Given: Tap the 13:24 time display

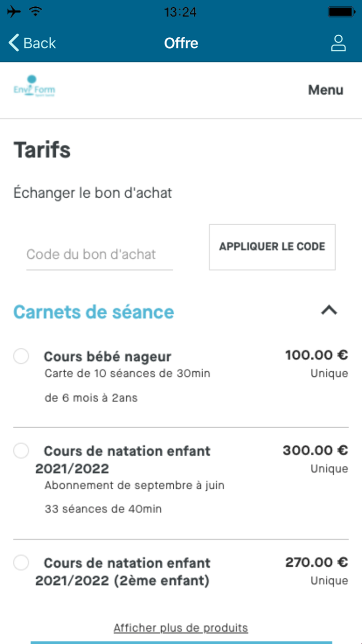Looking at the screenshot, I should coord(180,11).
